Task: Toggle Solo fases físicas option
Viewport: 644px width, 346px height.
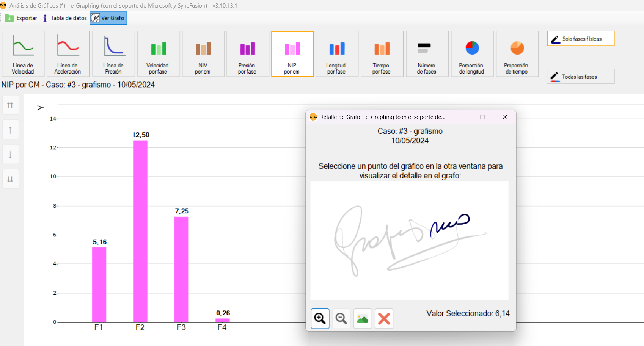Action: point(580,39)
